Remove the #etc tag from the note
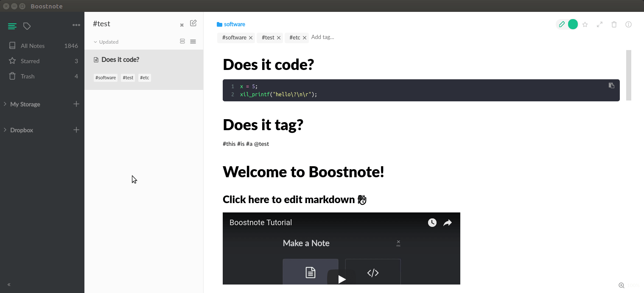Image resolution: width=644 pixels, height=293 pixels. coord(304,37)
